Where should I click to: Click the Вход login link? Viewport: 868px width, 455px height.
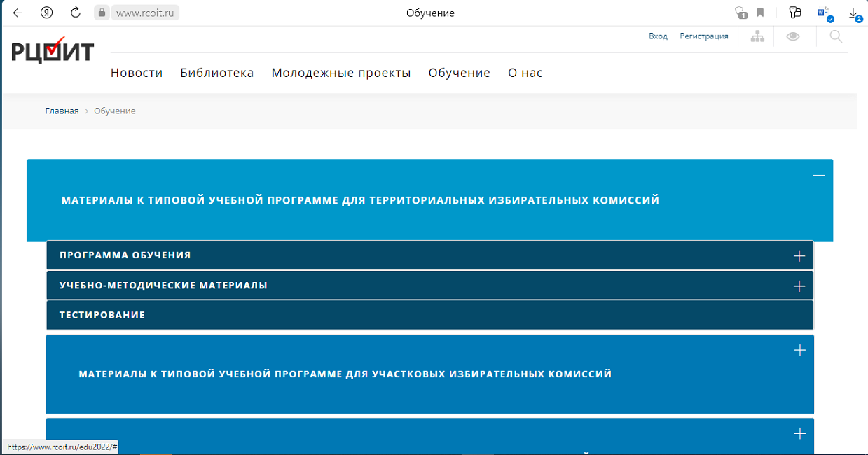coord(658,36)
